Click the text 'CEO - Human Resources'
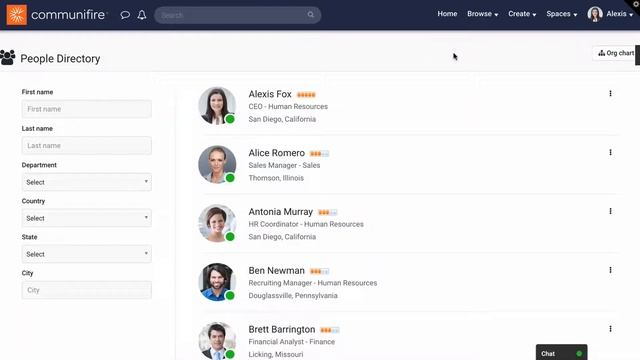 click(288, 107)
